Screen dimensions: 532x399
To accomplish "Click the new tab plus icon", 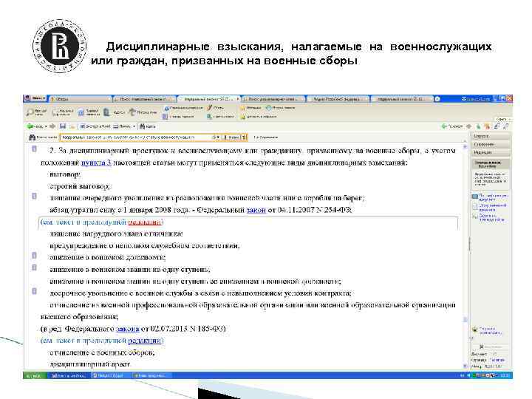I will (x=437, y=99).
